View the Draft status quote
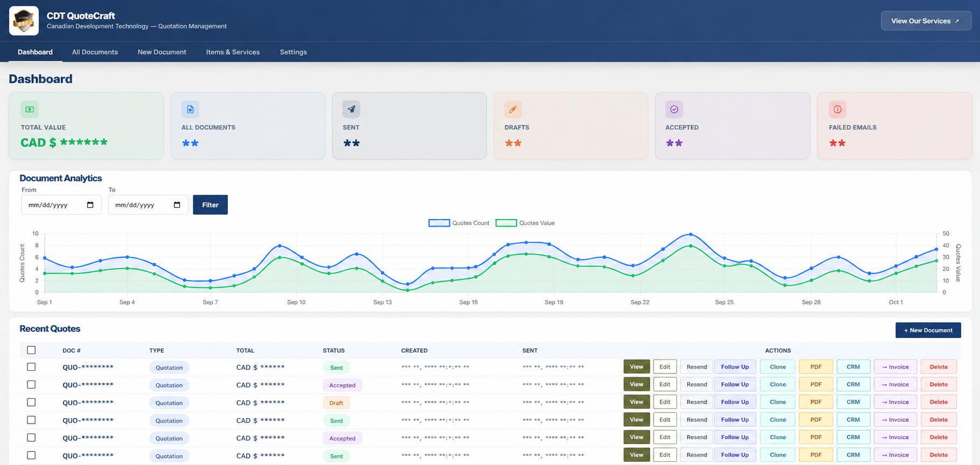The height and width of the screenshot is (465, 980). [637, 402]
